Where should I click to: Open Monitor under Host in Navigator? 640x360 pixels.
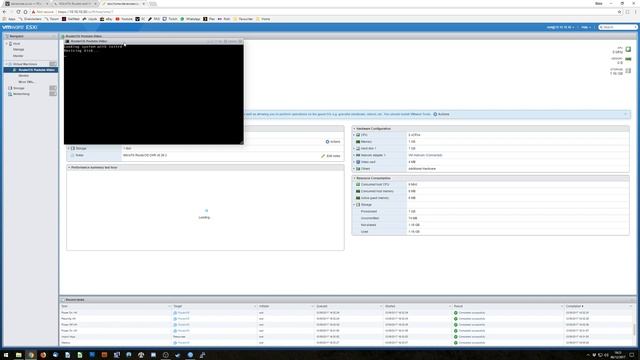coord(18,56)
